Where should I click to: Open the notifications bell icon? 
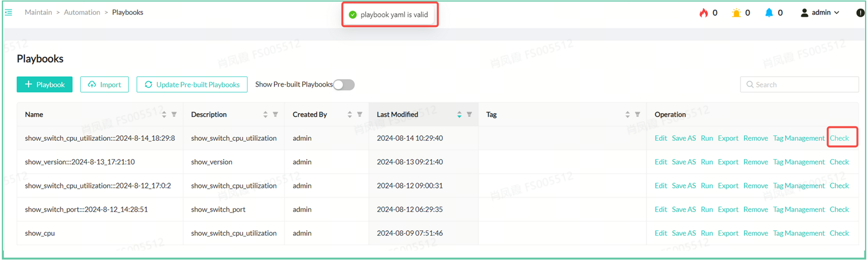pos(769,13)
